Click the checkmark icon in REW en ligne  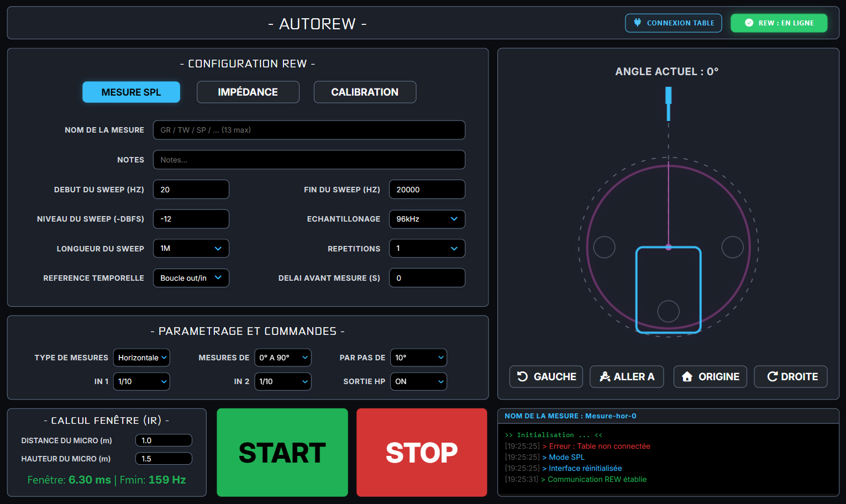(x=749, y=23)
